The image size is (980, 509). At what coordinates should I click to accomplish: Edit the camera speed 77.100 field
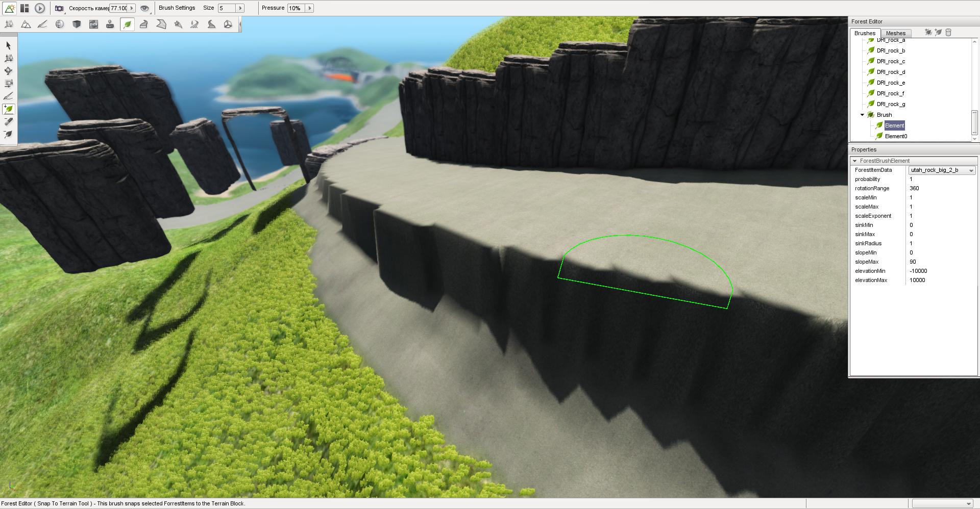click(119, 8)
